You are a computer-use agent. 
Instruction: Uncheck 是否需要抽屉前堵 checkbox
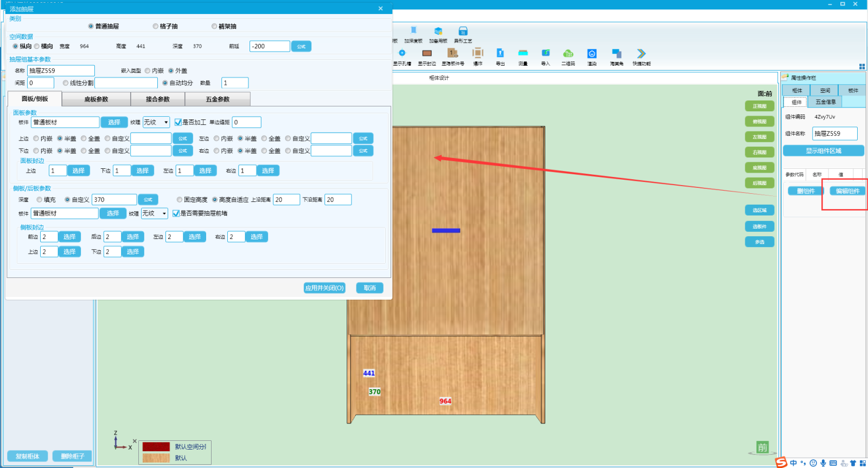pos(176,213)
